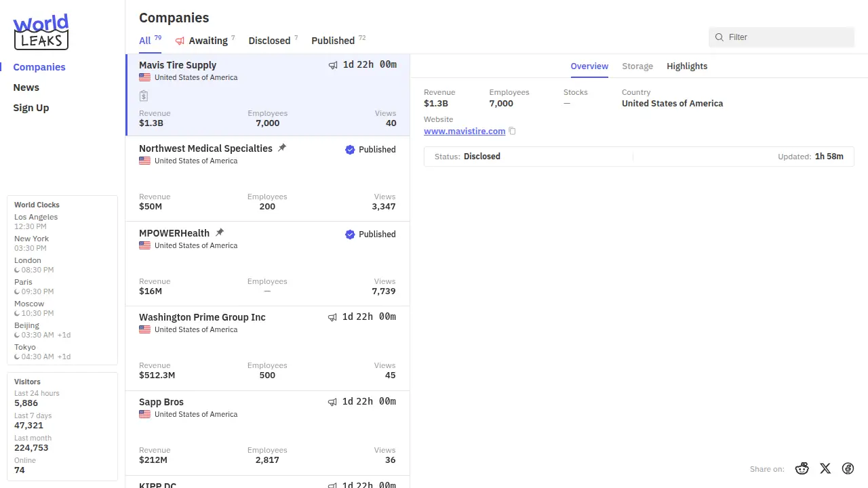The width and height of the screenshot is (868, 488).
Task: Focus the Filter search field
Action: [787, 37]
